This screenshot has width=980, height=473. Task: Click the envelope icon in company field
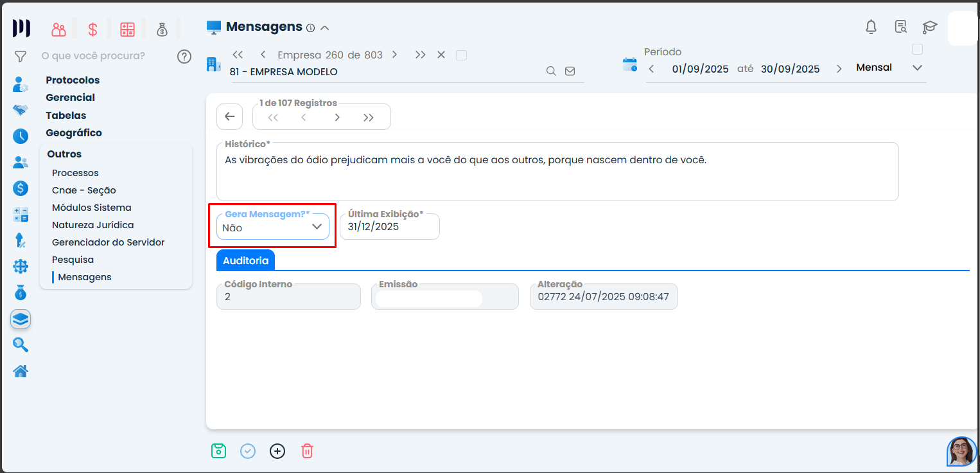point(570,71)
